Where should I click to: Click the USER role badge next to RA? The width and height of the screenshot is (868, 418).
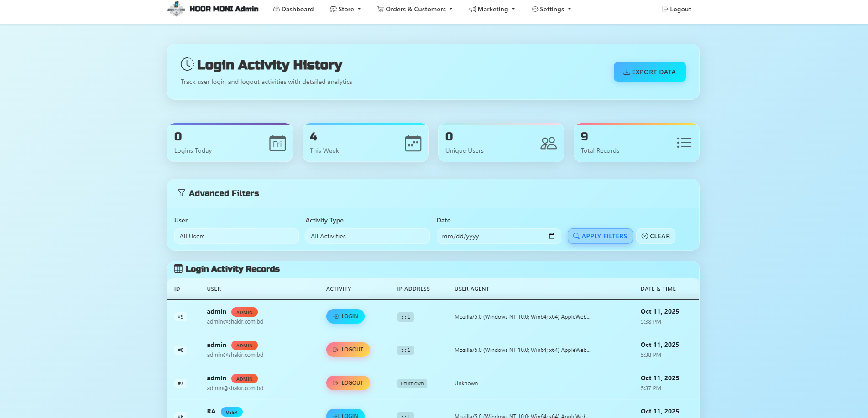[232, 412]
